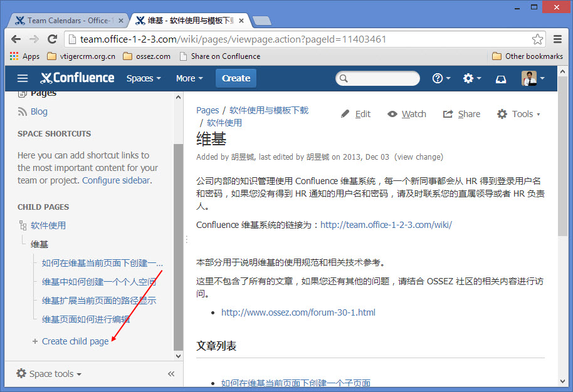Open 维基中如何创建一个个人空间 page
Screen dimensions: 573x392
99,282
